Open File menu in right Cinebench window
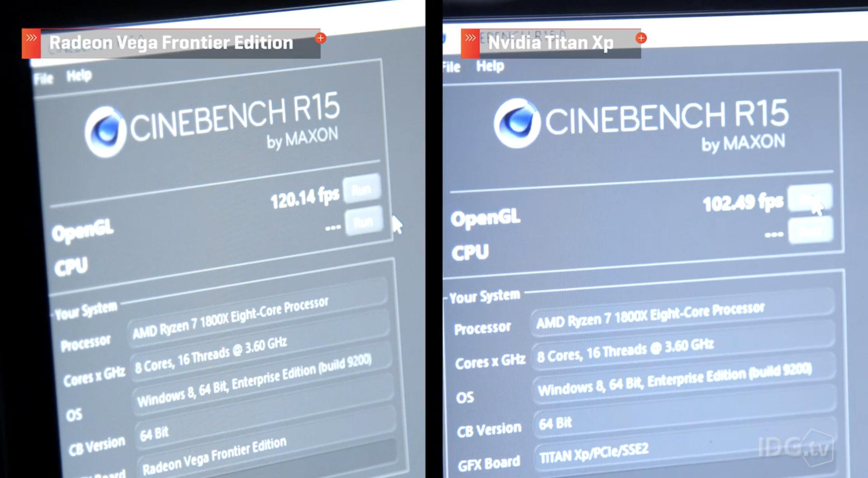 click(451, 67)
